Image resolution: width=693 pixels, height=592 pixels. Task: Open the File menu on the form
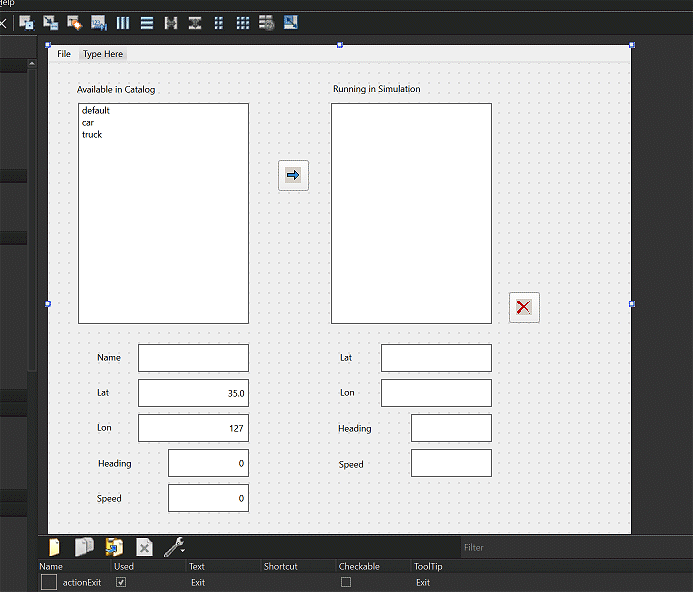click(64, 54)
